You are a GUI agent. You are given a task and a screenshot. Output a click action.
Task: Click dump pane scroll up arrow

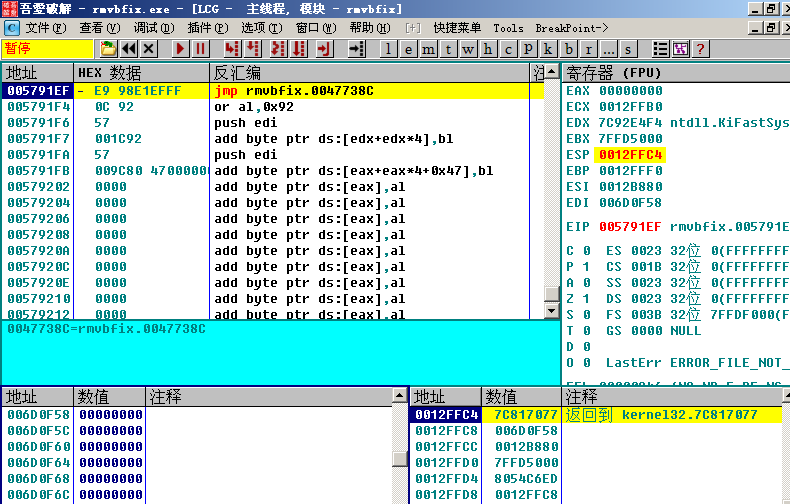click(400, 395)
